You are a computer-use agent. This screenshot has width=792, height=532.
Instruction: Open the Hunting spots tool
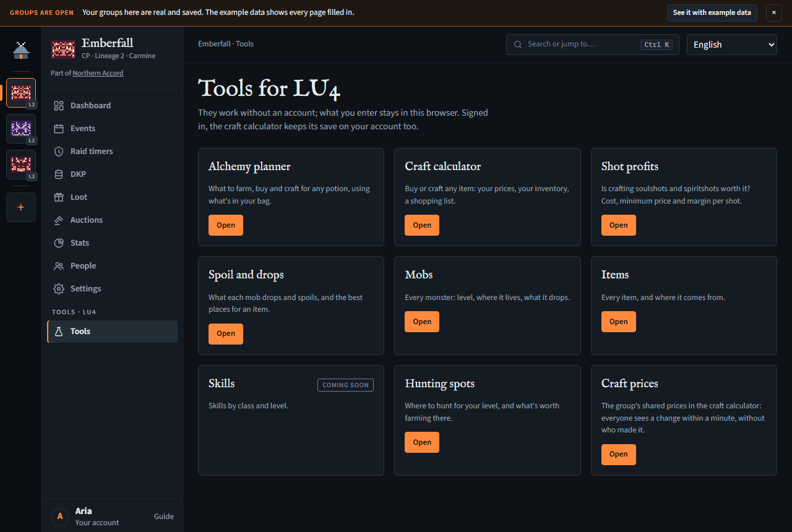coord(422,442)
